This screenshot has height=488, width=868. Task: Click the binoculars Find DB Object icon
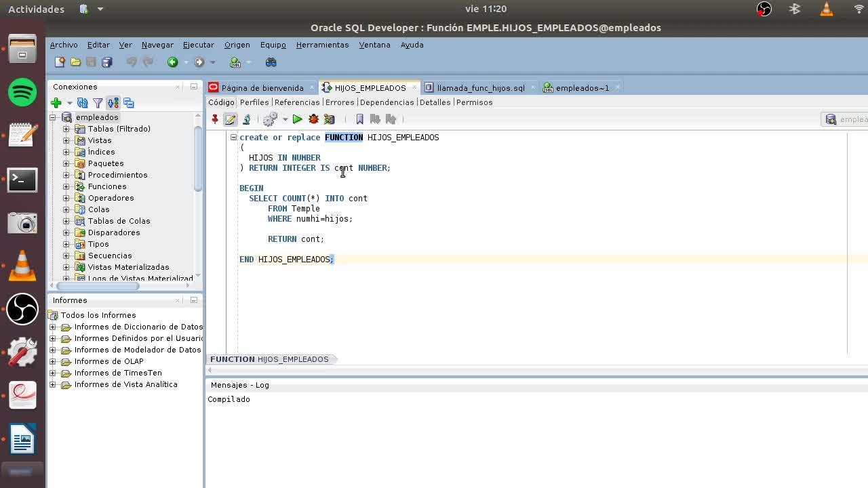271,62
